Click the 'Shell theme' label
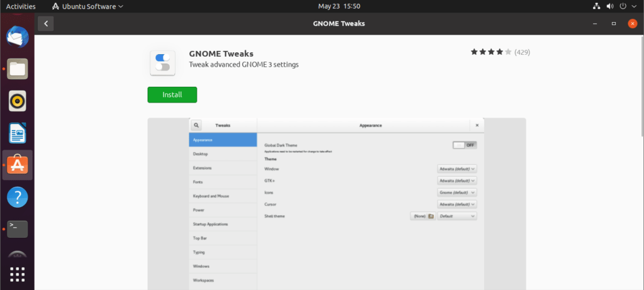This screenshot has height=290, width=644. (x=275, y=216)
